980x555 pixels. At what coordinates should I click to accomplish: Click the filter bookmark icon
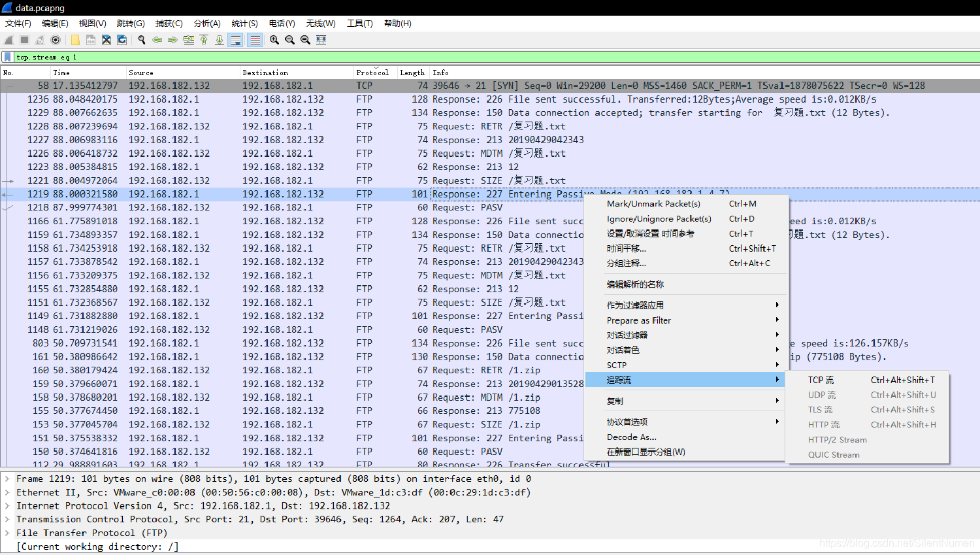[7, 58]
